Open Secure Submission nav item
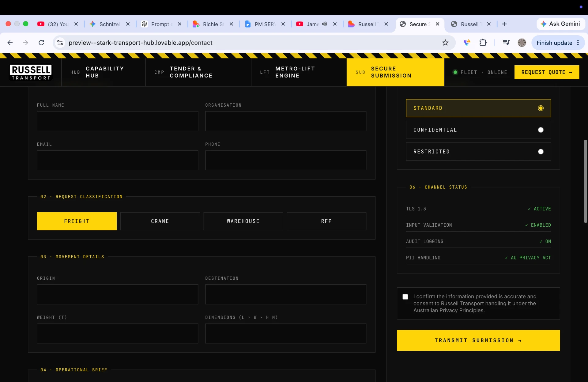 coord(395,72)
